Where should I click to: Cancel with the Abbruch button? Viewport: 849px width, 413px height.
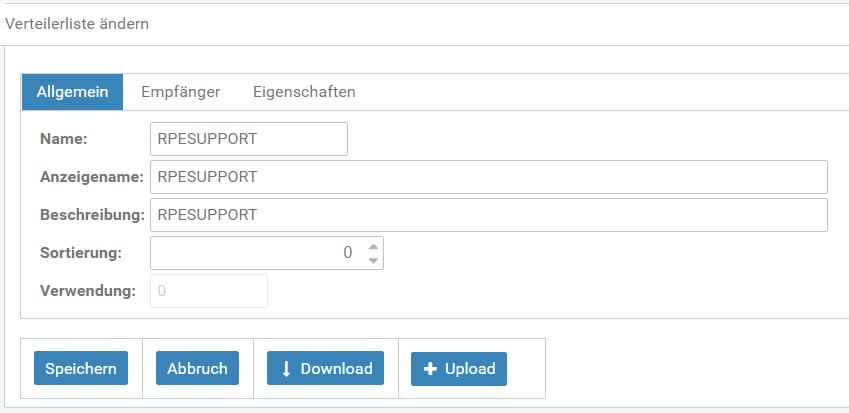pyautogui.click(x=197, y=368)
